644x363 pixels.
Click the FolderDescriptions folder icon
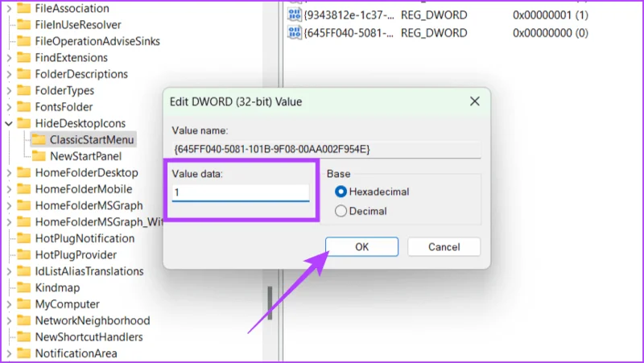(x=24, y=74)
